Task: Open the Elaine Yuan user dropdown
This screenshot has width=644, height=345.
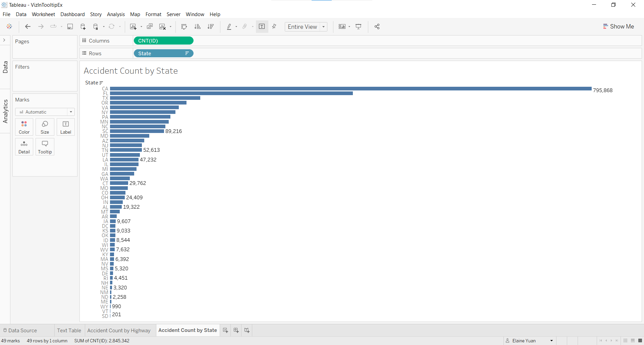Action: (530, 341)
